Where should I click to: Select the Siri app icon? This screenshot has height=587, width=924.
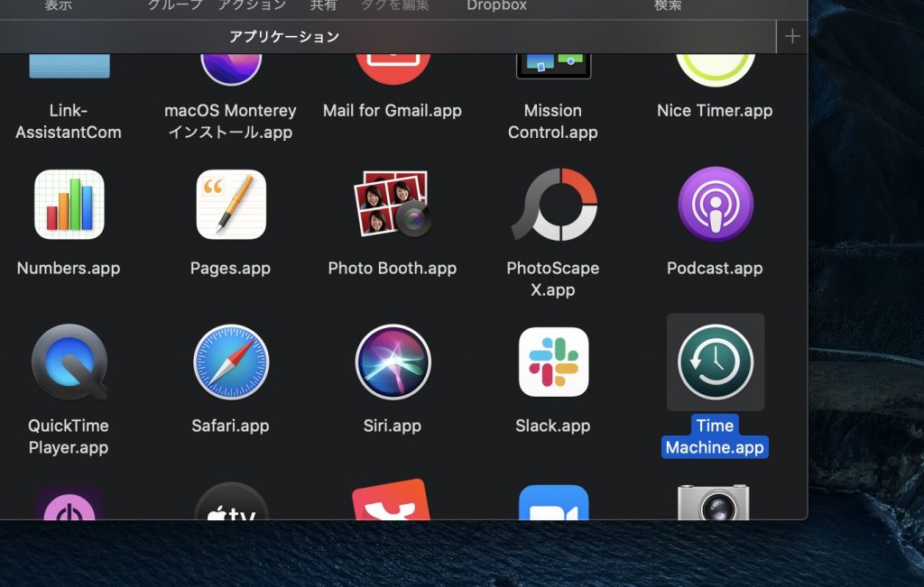(393, 362)
